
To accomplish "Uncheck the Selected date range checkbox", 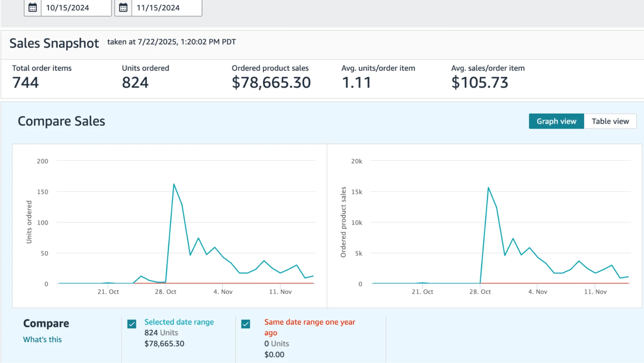I will 132,324.
